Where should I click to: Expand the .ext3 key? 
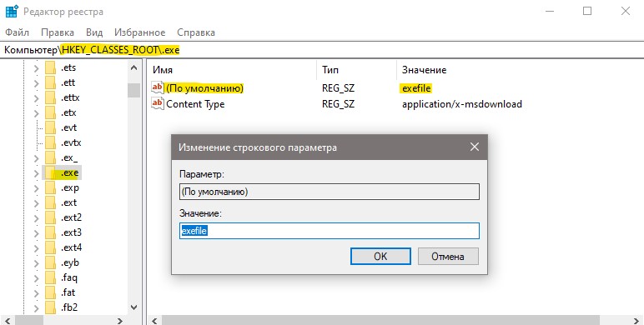[x=36, y=233]
